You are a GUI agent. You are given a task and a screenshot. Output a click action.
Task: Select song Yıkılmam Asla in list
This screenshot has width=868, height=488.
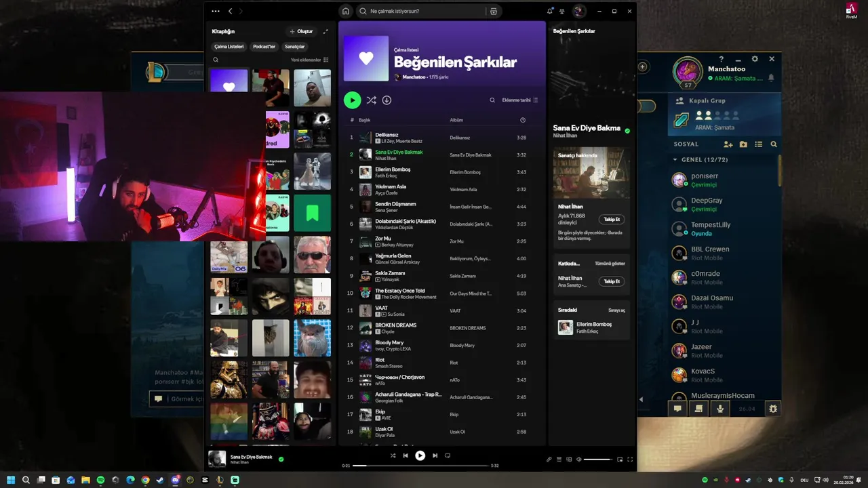[442, 190]
